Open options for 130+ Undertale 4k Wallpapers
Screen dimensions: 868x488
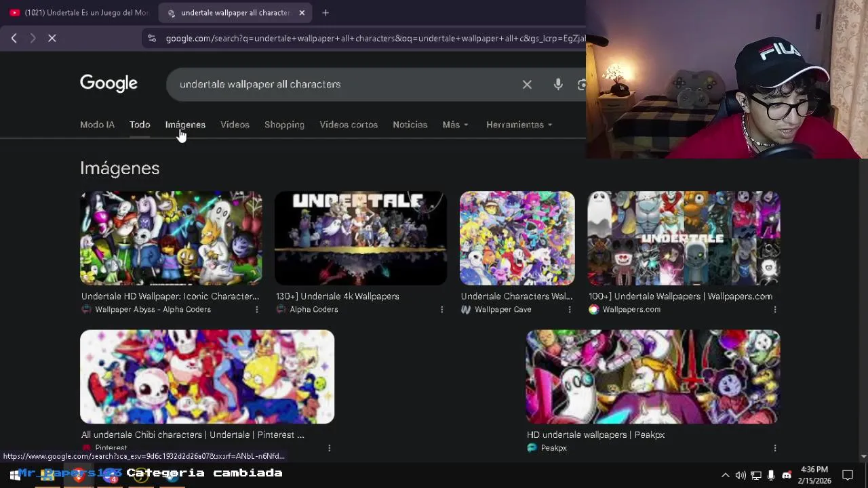pos(441,310)
